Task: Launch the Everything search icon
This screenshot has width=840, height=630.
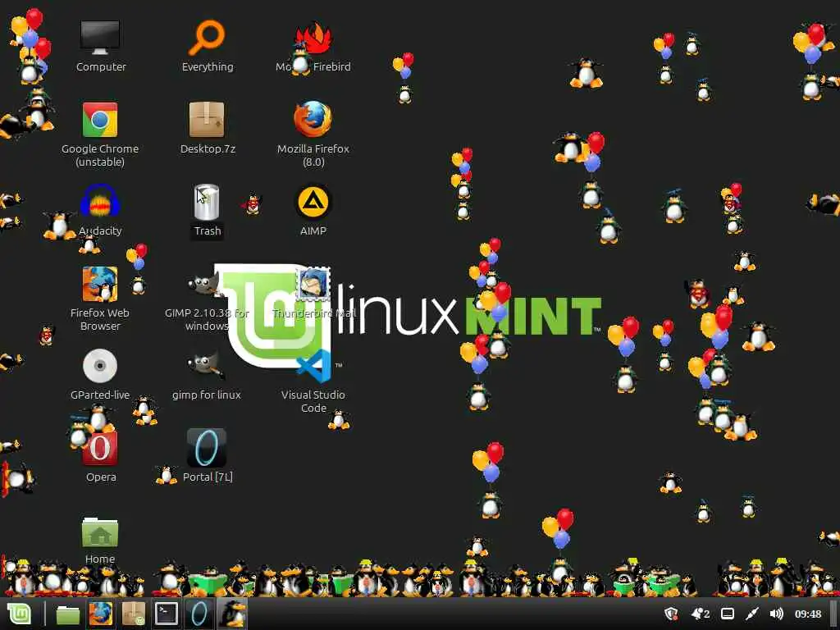Action: click(207, 38)
